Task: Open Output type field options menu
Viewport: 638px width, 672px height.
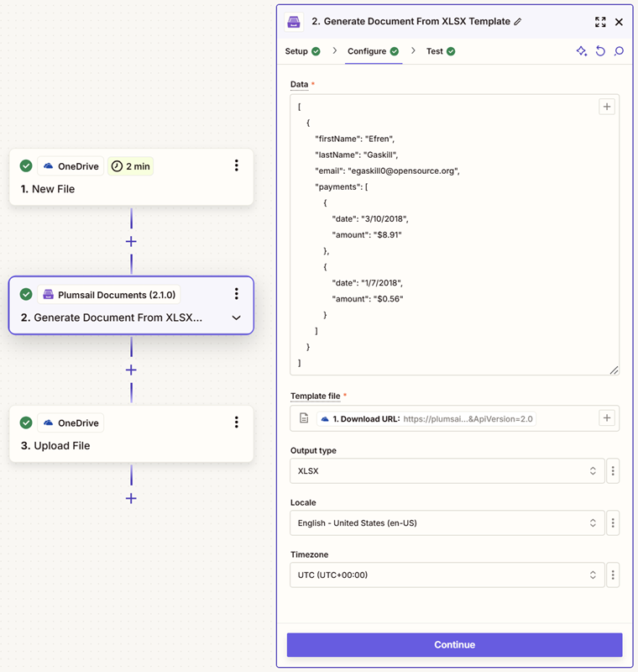Action: coord(613,470)
